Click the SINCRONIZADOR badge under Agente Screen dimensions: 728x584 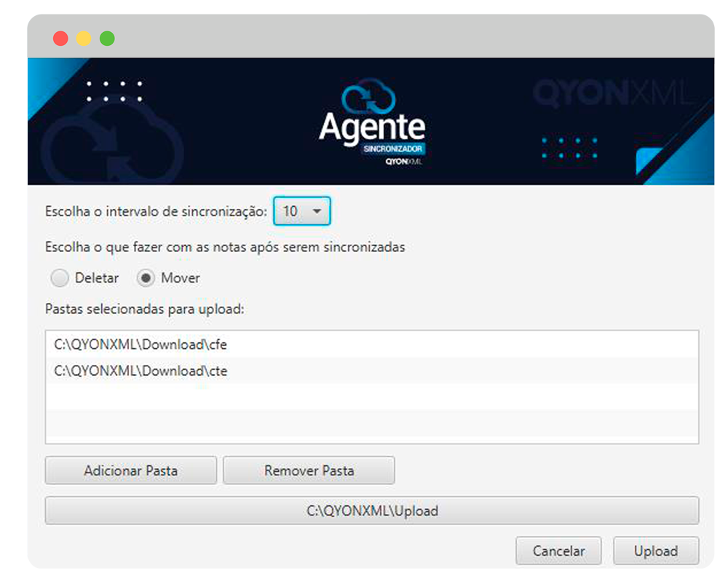click(393, 149)
